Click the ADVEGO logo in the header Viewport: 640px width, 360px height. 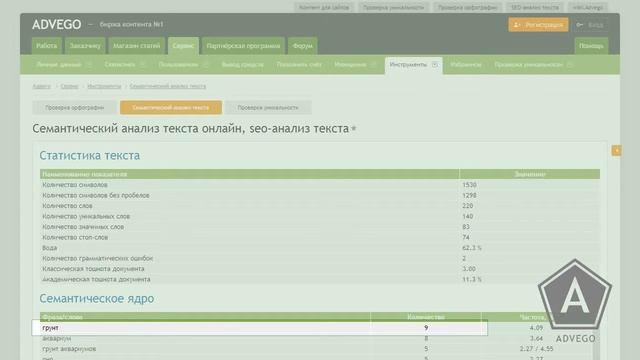57,24
